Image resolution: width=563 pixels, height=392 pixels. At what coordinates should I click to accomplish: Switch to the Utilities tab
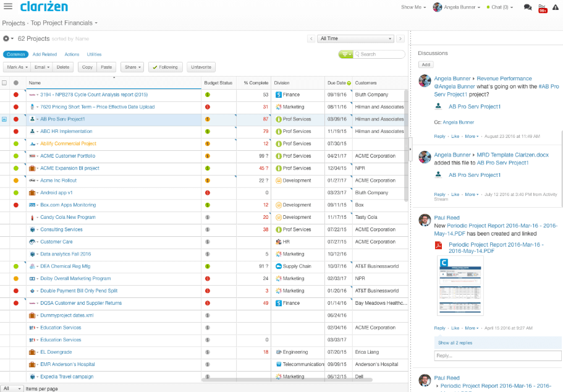[x=94, y=54]
